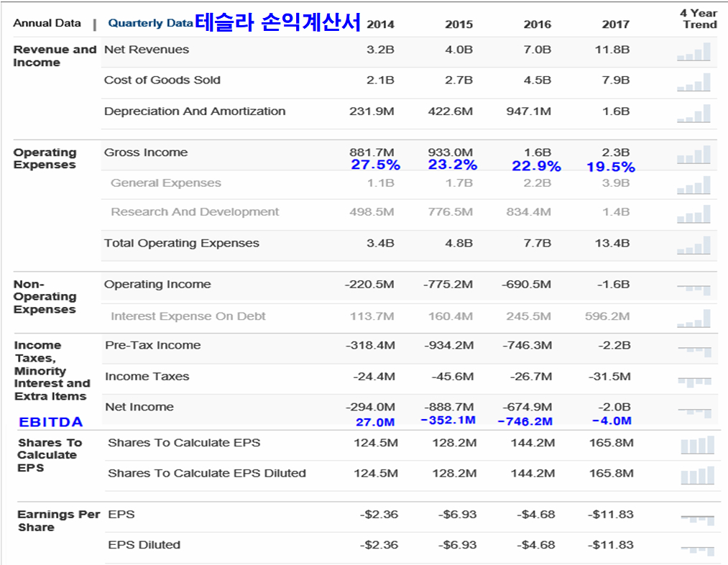Click the 27.0M EBITDA 2014 value
The width and height of the screenshot is (728, 565).
[x=375, y=422]
